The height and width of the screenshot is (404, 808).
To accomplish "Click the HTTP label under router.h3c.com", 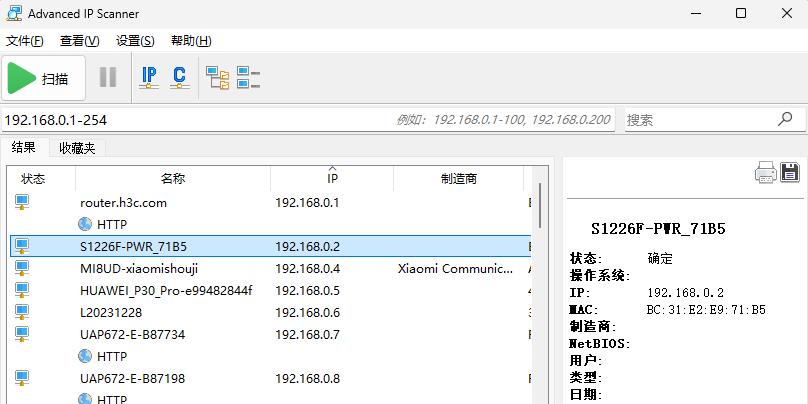I will coord(112,225).
